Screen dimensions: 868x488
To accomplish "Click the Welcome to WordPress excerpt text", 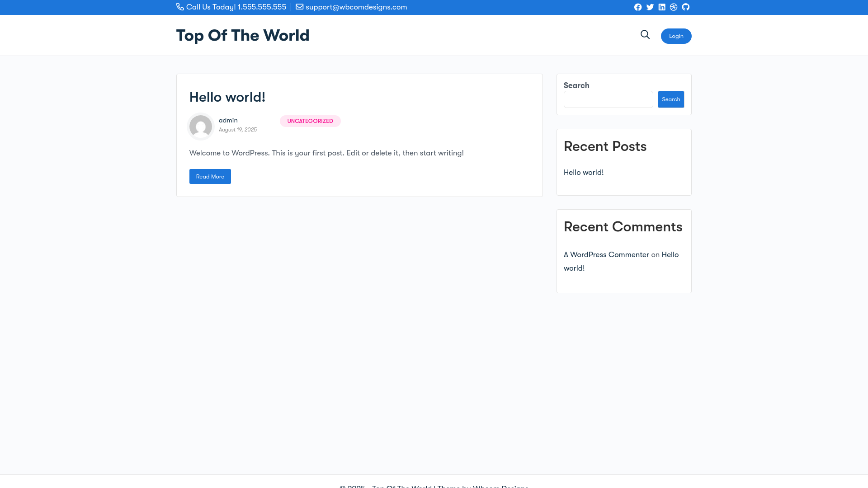I will 326,153.
